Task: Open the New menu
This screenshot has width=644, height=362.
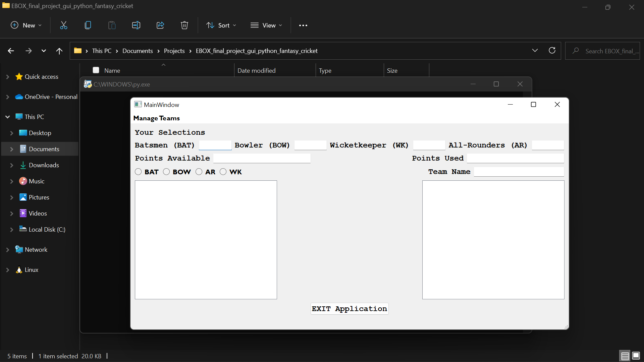Action: [26, 25]
